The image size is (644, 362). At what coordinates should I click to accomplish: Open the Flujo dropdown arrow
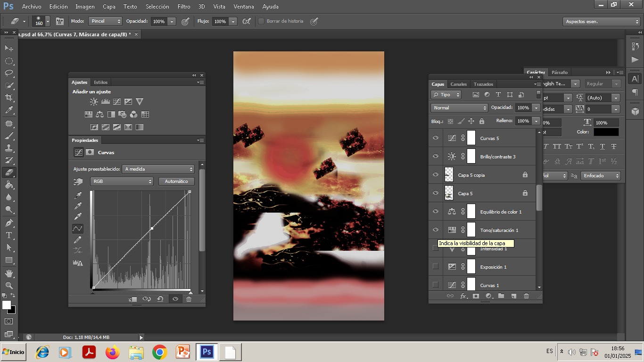233,21
